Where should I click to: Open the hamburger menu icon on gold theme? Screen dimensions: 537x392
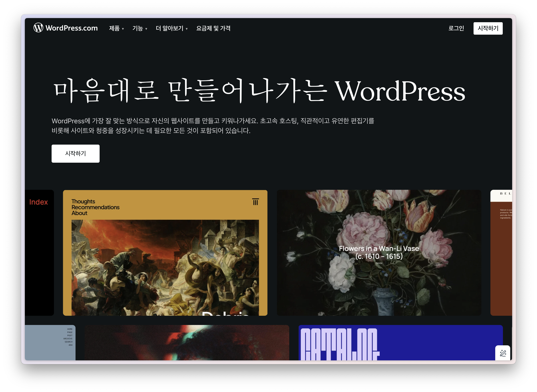pyautogui.click(x=255, y=202)
